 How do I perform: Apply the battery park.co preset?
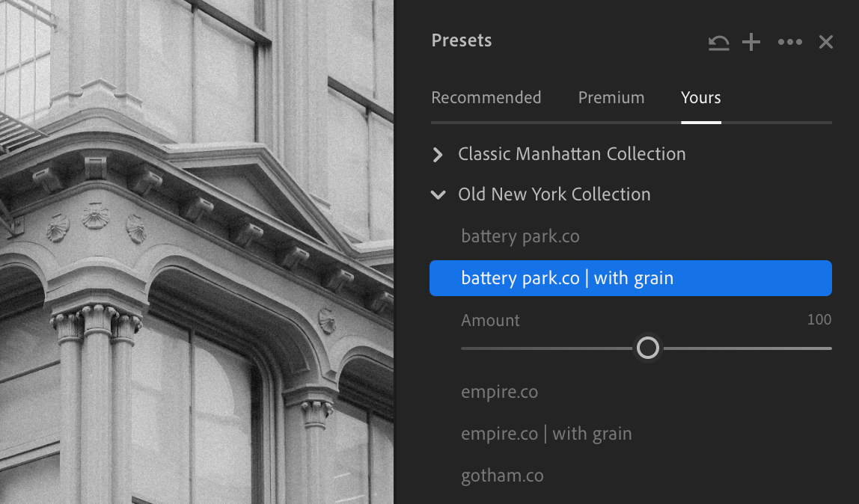[x=520, y=237]
